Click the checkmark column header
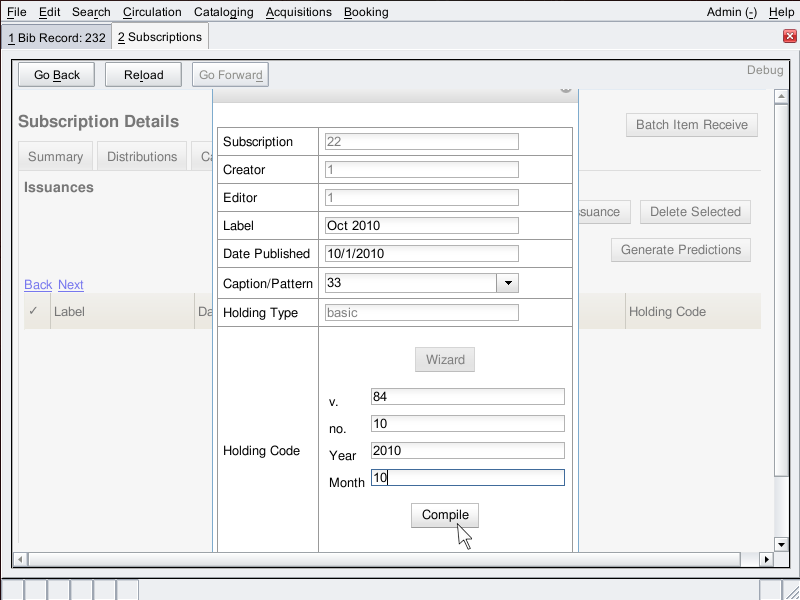This screenshot has height=600, width=800. tap(34, 311)
